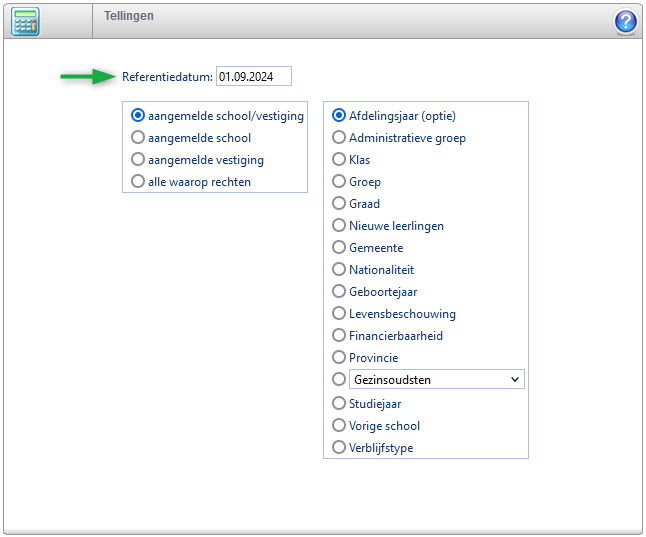Screen dimensions: 646x537
Task: Select the 'aangemelde school' radio option
Action: coord(139,138)
